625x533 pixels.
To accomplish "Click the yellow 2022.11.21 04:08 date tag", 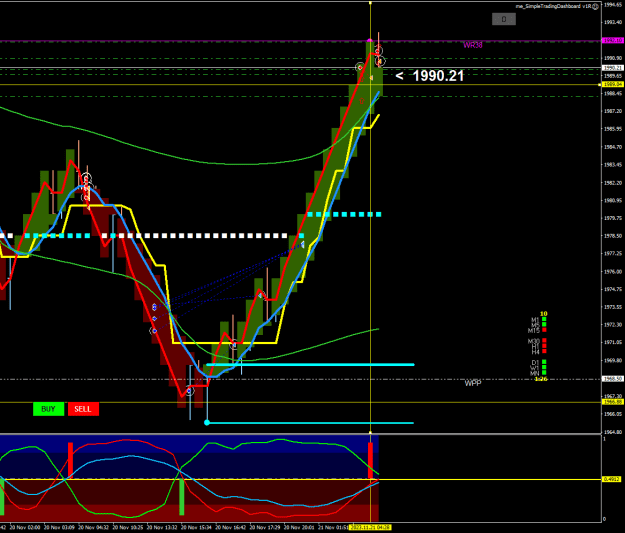I will [370, 527].
